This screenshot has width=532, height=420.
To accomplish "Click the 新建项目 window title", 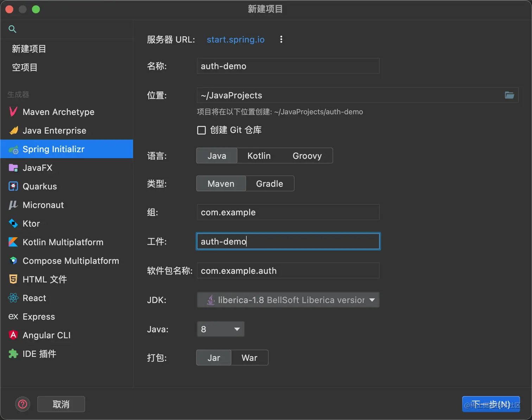I will click(x=265, y=9).
